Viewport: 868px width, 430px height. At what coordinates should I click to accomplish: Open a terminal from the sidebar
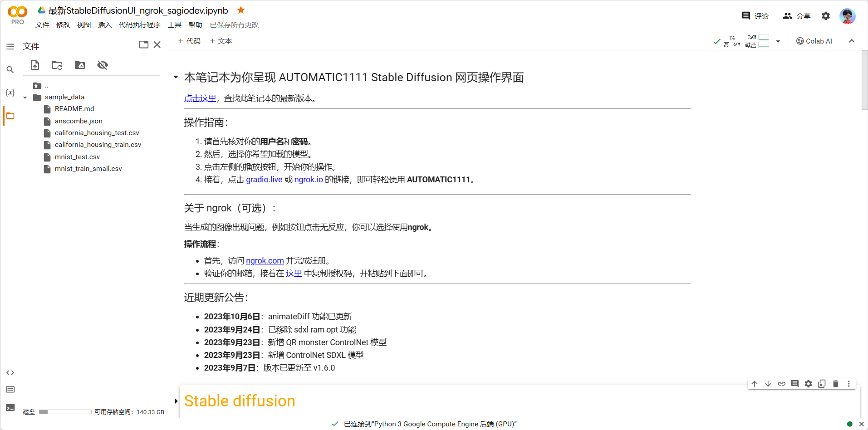10,407
